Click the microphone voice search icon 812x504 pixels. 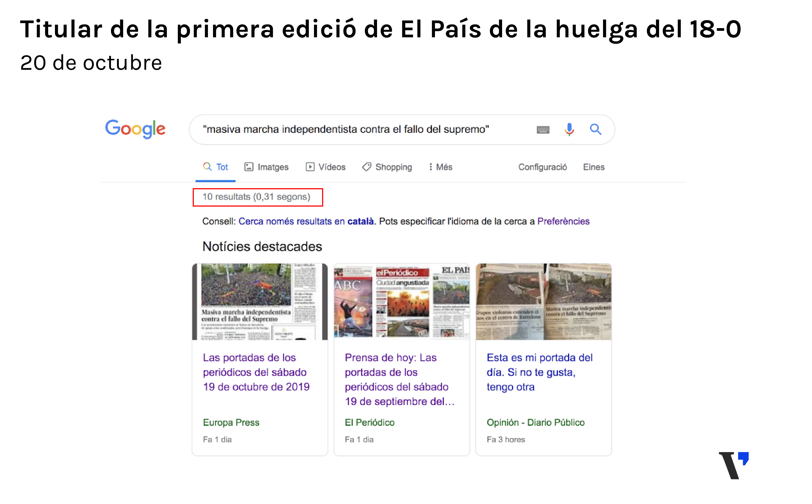[x=569, y=129]
